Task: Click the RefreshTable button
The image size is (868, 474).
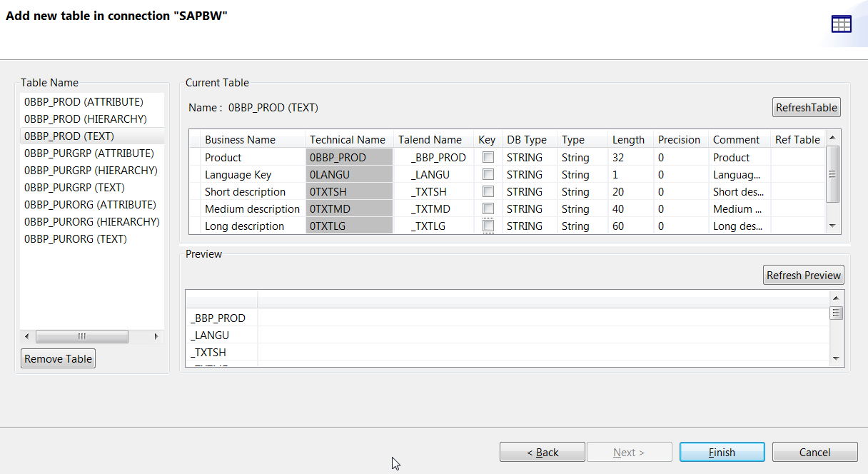Action: 806,107
